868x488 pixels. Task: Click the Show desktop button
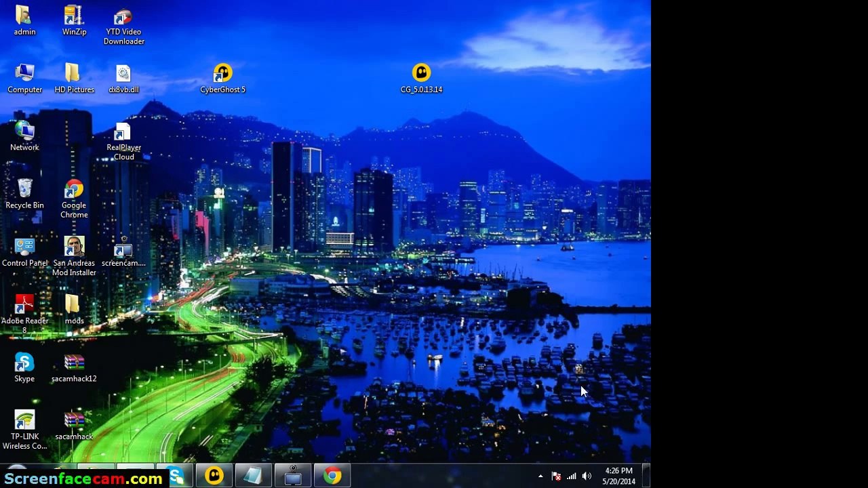click(646, 476)
